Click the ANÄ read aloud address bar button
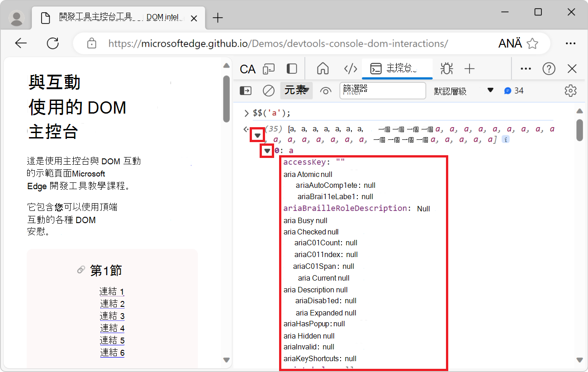Viewport: 588px width, 372px height. tap(510, 43)
